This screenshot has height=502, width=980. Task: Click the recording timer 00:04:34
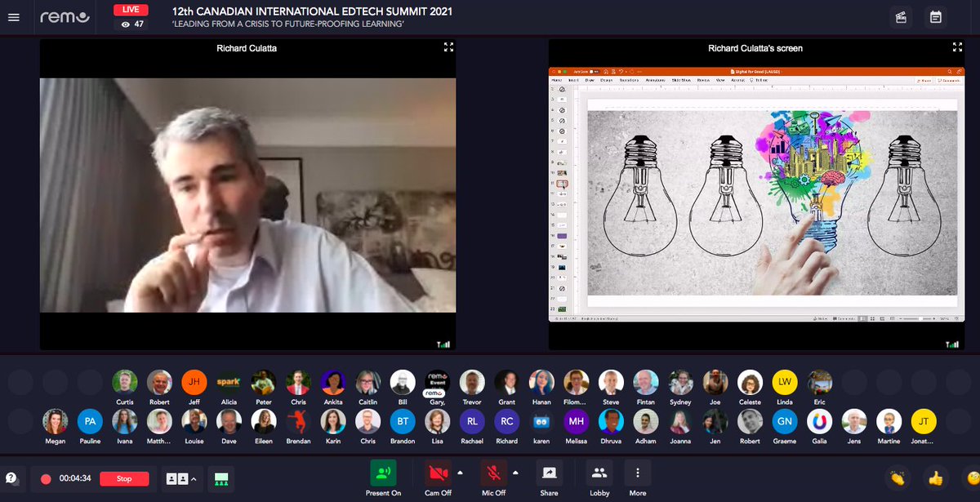coord(75,479)
